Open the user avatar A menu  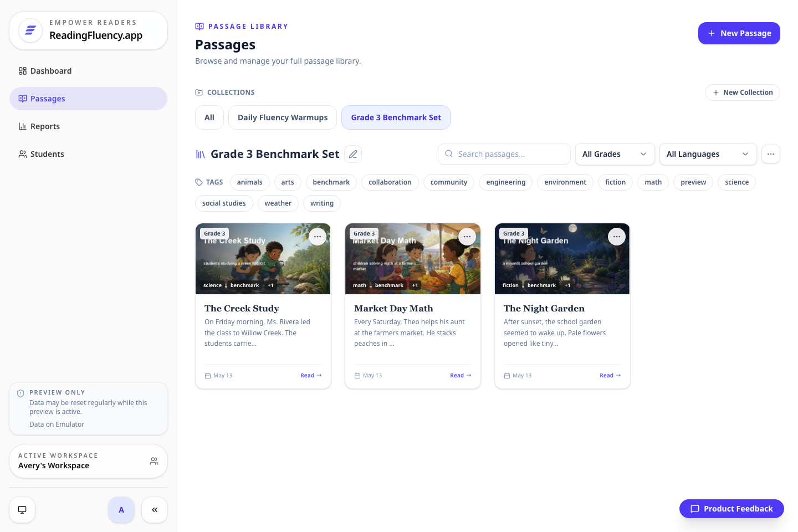(x=121, y=510)
